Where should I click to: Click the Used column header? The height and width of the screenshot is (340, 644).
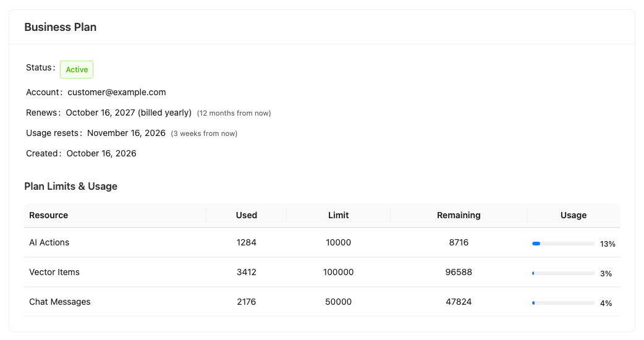pyautogui.click(x=247, y=215)
